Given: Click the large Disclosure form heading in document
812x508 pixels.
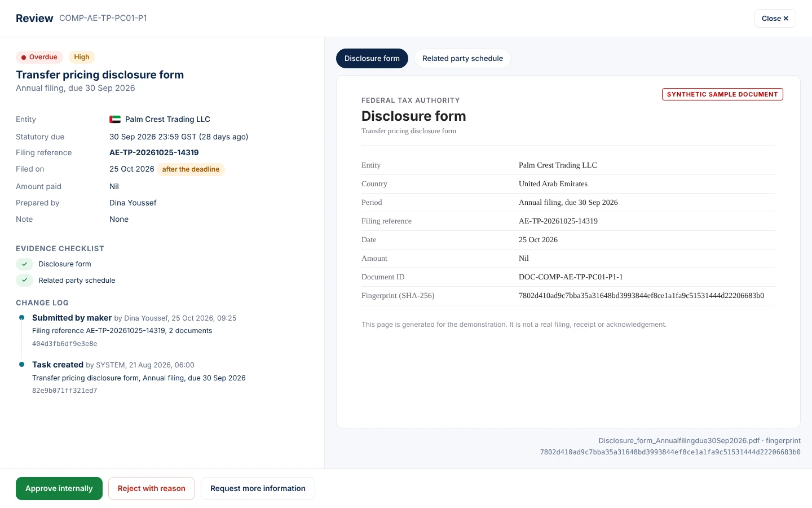Looking at the screenshot, I should click(x=414, y=116).
